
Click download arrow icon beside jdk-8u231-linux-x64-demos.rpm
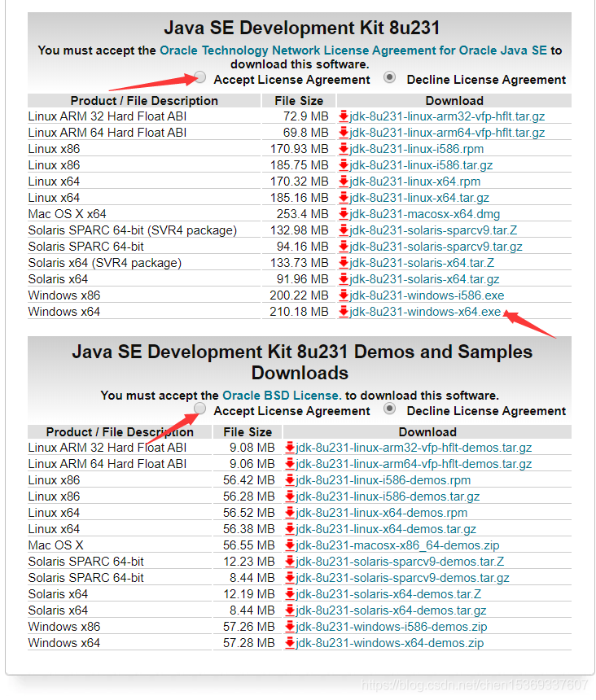290,513
